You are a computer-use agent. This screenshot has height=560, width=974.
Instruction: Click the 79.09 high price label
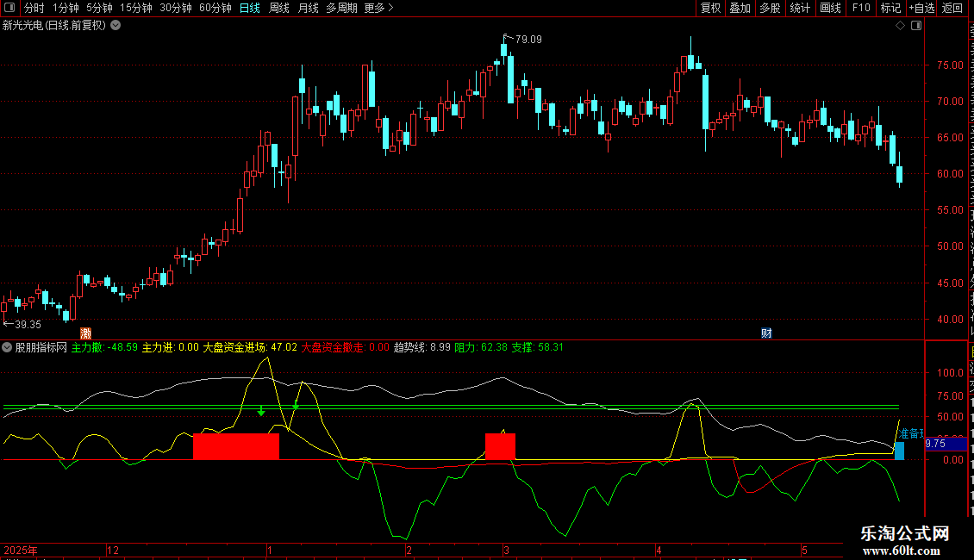(528, 40)
